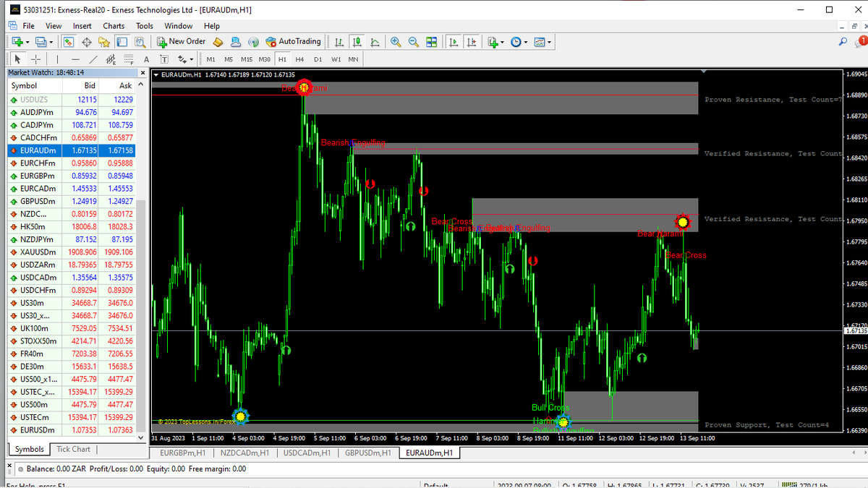This screenshot has width=868, height=488.
Task: Zoom in the chart with magnifier plus
Action: (x=396, y=42)
